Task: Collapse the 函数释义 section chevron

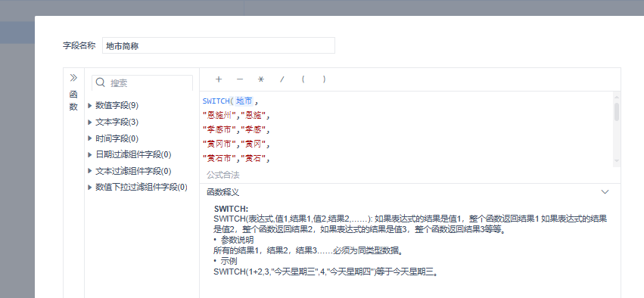Action: (x=605, y=191)
